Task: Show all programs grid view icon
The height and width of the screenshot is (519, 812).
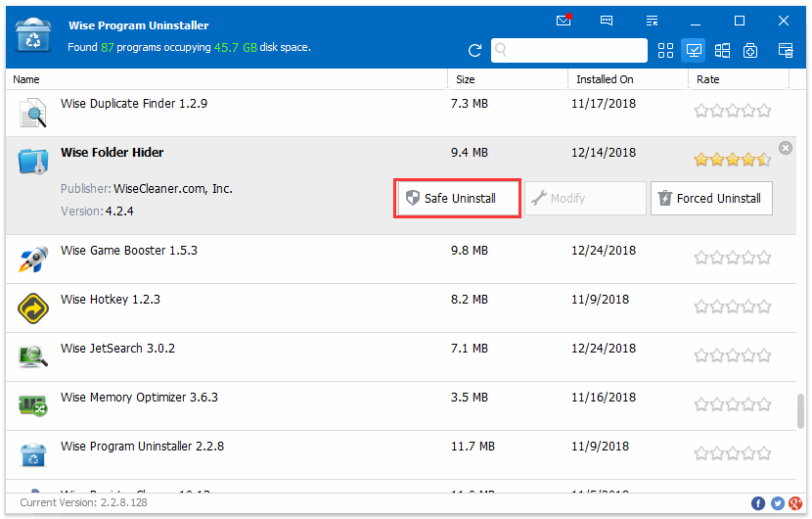Action: click(665, 50)
